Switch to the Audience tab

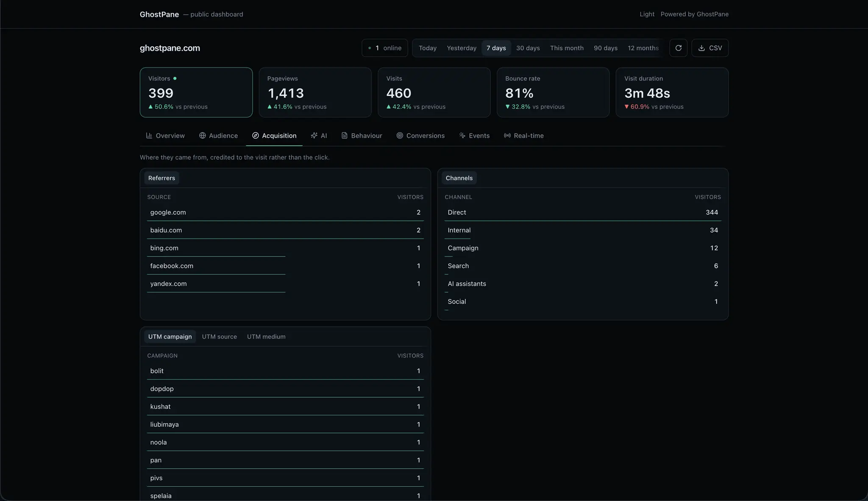(x=218, y=136)
